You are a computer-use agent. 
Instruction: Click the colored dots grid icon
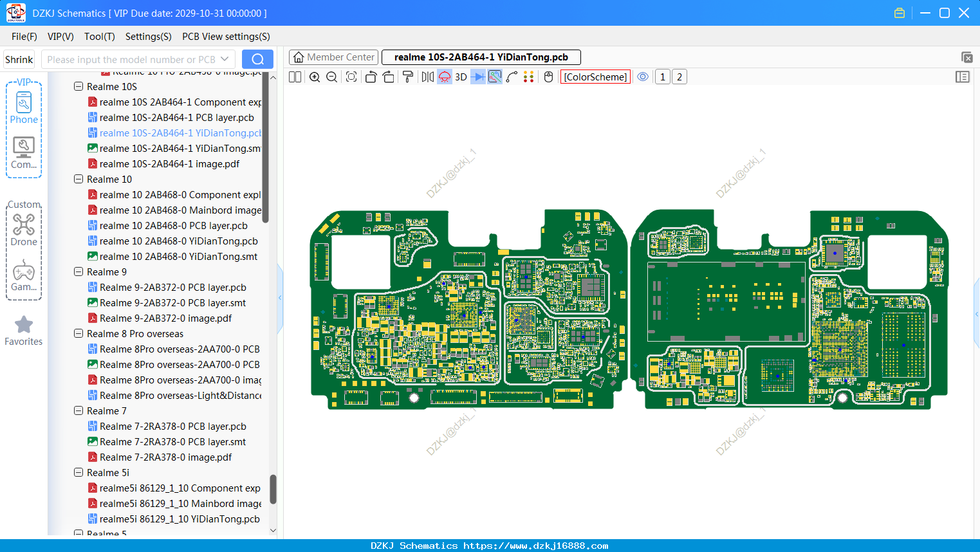coord(529,77)
